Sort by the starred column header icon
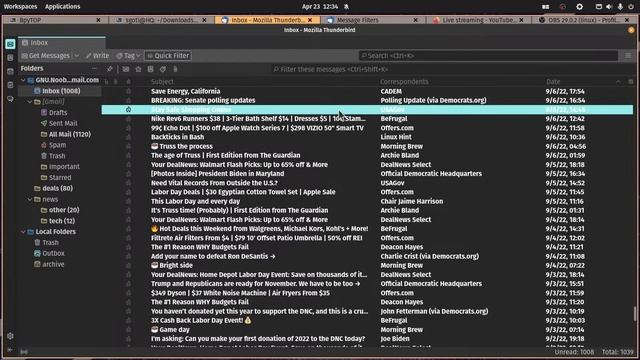 point(128,82)
